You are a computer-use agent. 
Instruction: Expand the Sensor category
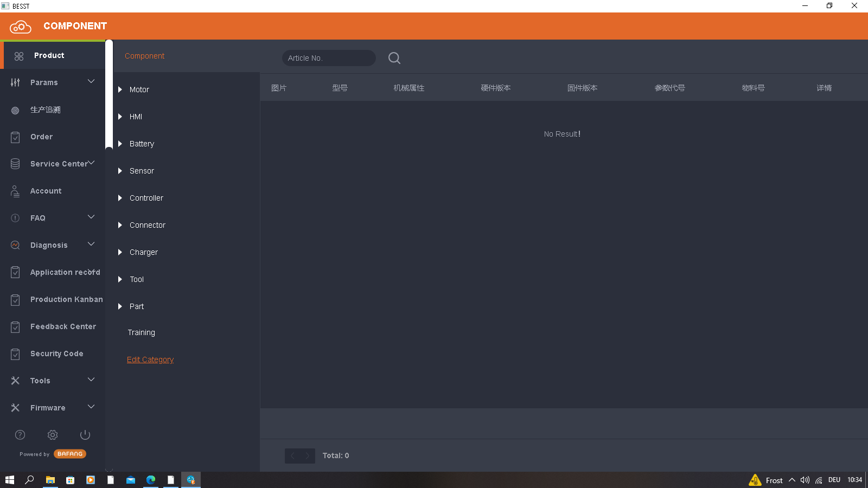[x=120, y=171]
